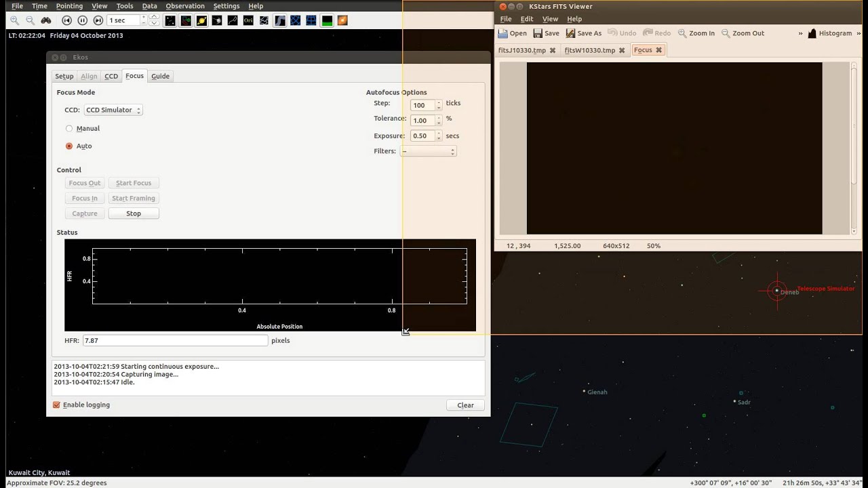The width and height of the screenshot is (868, 488).
Task: Pause the simulation clock
Action: coord(83,20)
